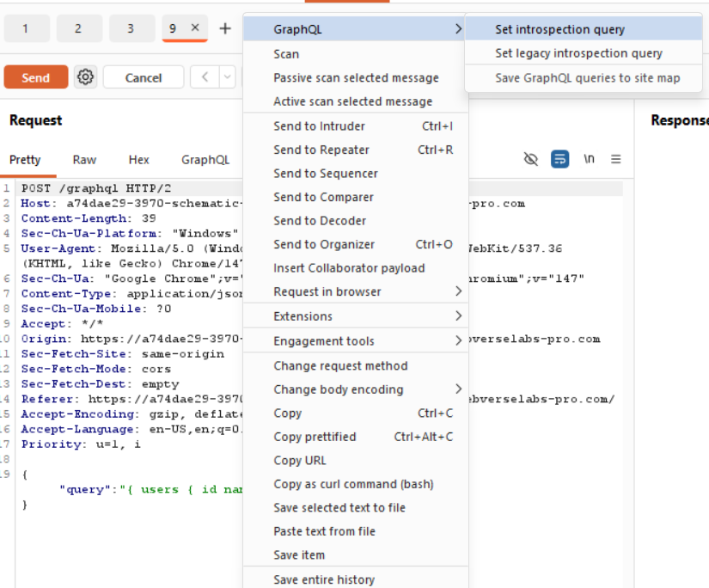Open Repeater tab number 2
The height and width of the screenshot is (588, 709).
(77, 28)
